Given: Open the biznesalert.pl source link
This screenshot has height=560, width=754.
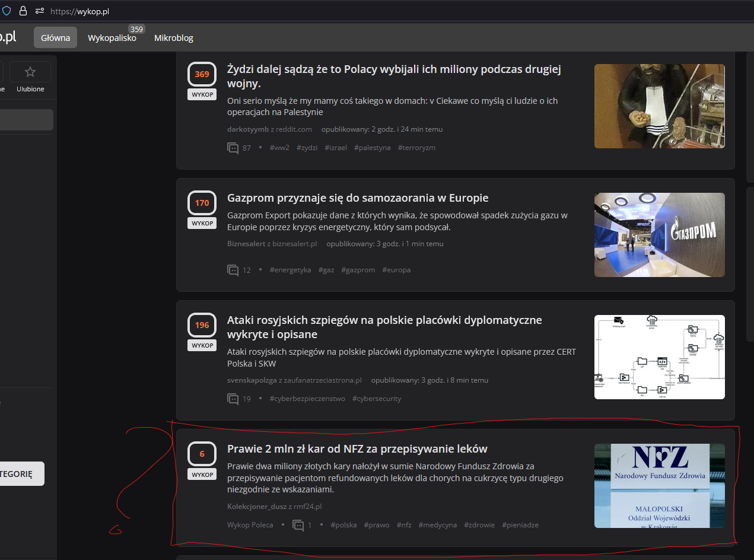Looking at the screenshot, I should coord(295,244).
